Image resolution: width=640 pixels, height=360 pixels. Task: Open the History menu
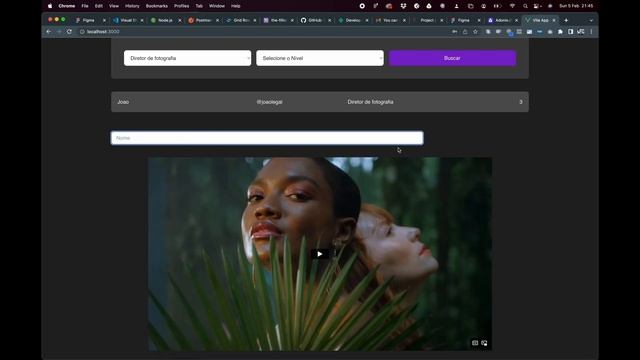click(x=132, y=6)
